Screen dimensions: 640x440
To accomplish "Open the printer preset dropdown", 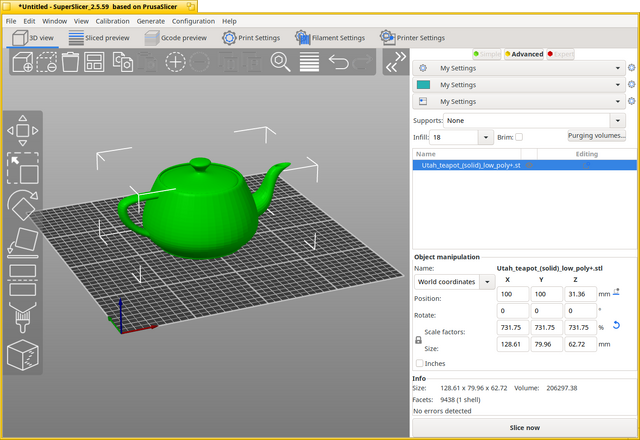I will coord(519,102).
